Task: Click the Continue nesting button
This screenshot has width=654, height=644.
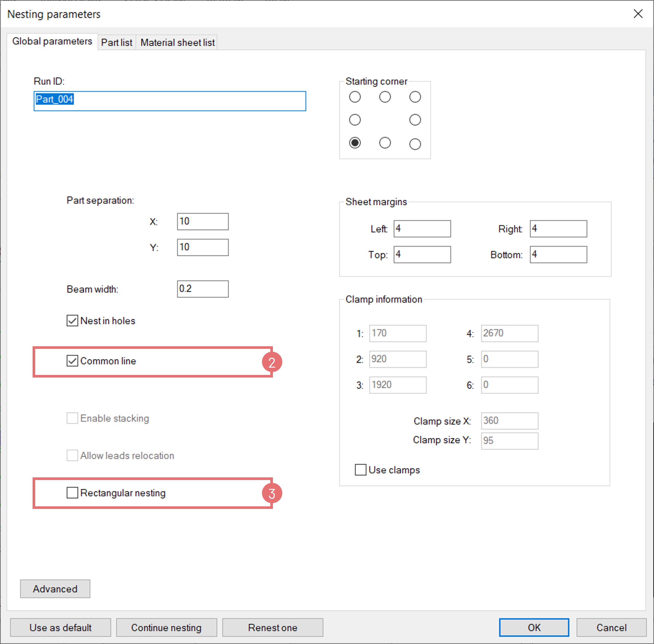Action: [166, 628]
